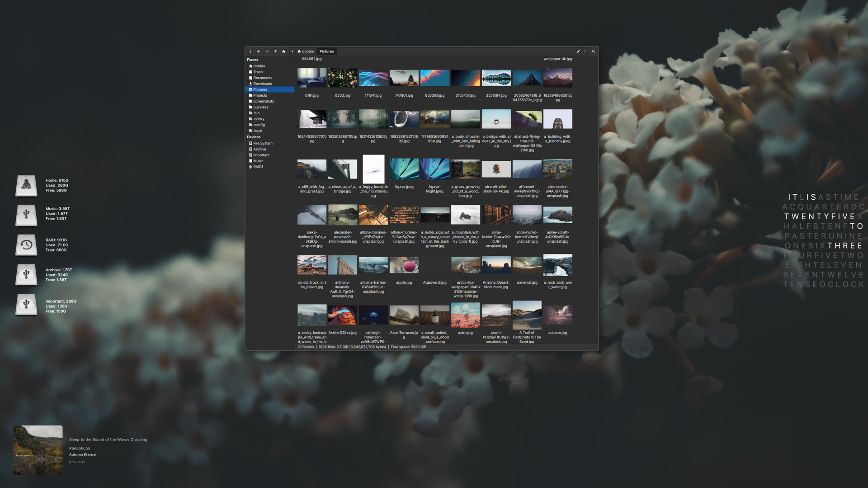Click the pencil edit path icon
This screenshot has width=868, height=488.
(x=578, y=52)
